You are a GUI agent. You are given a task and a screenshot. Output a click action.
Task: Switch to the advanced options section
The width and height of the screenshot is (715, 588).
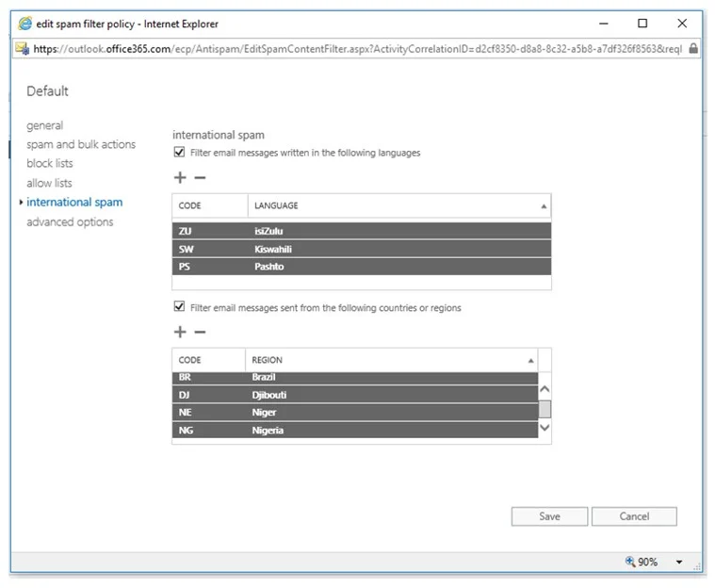(x=70, y=221)
